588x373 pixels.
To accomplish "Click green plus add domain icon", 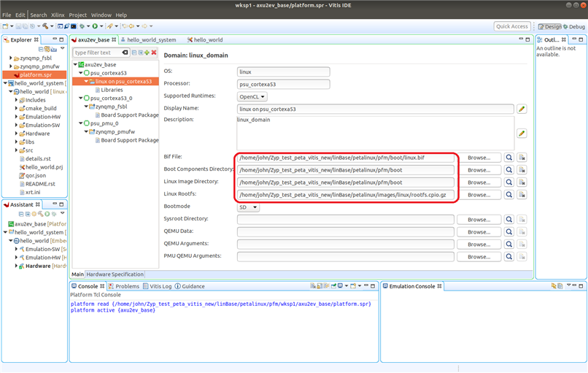I will [147, 53].
